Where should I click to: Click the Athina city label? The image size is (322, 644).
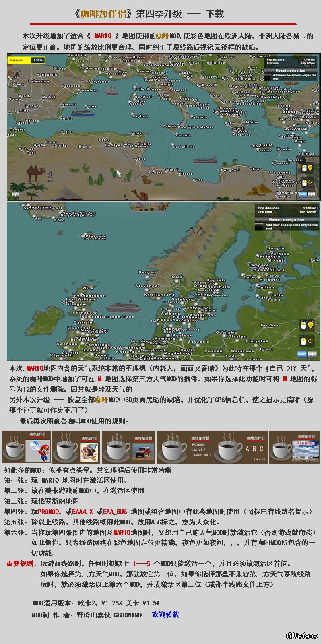(x=252, y=122)
